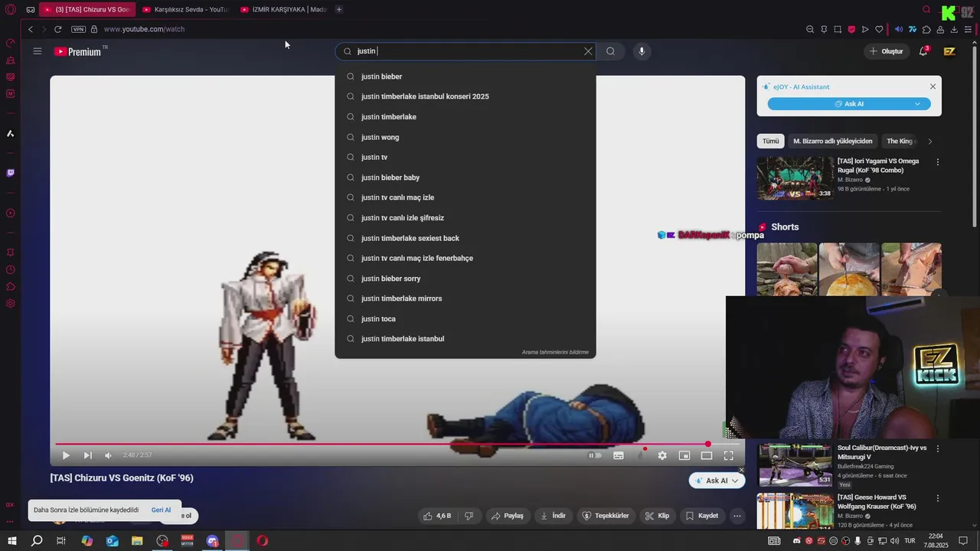Open Windows Start button
The image size is (980, 551).
(11, 541)
